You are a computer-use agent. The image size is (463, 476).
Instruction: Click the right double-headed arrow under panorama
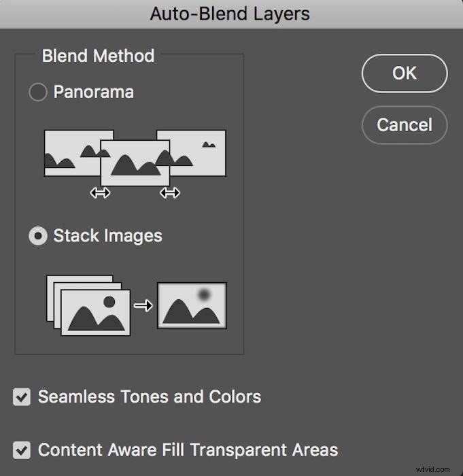[169, 193]
